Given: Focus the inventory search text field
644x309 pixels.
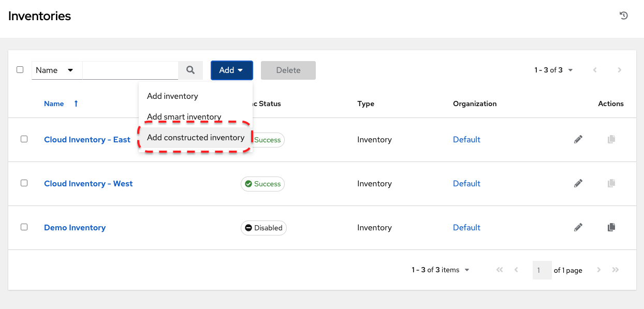Looking at the screenshot, I should click(x=130, y=70).
